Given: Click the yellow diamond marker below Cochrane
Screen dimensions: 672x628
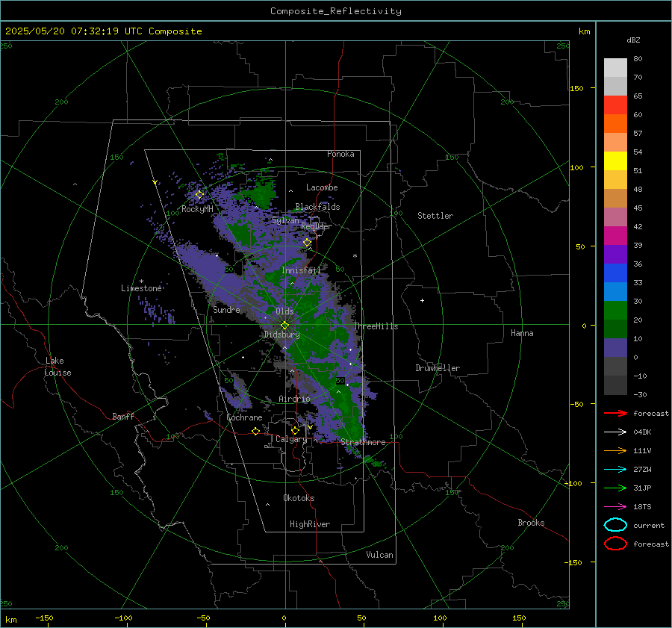Looking at the screenshot, I should point(255,432).
